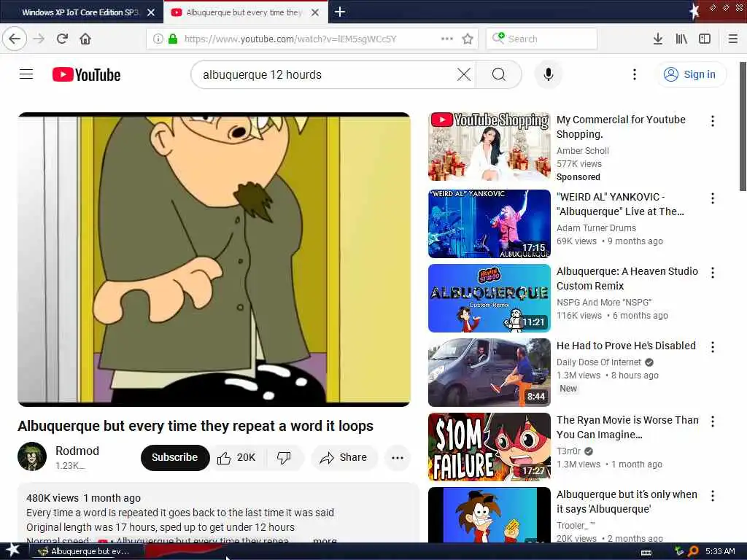View site information icon in address bar
Screen dimensions: 747x560
point(158,39)
